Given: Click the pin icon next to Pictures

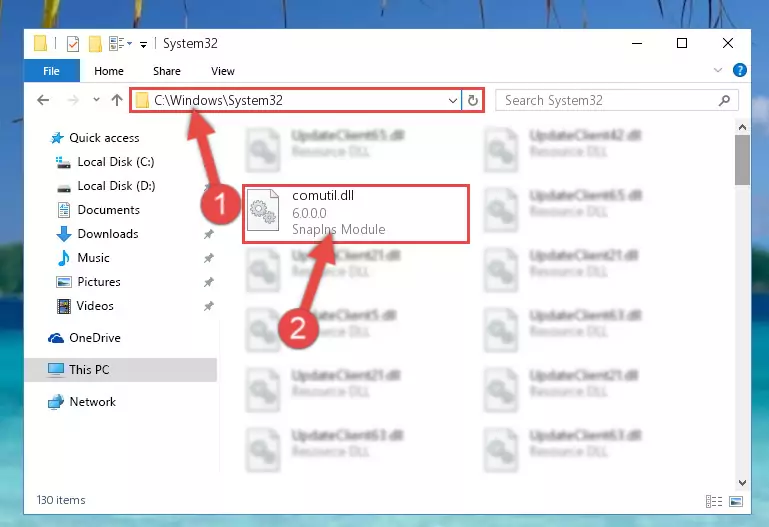Looking at the screenshot, I should click(x=209, y=282).
